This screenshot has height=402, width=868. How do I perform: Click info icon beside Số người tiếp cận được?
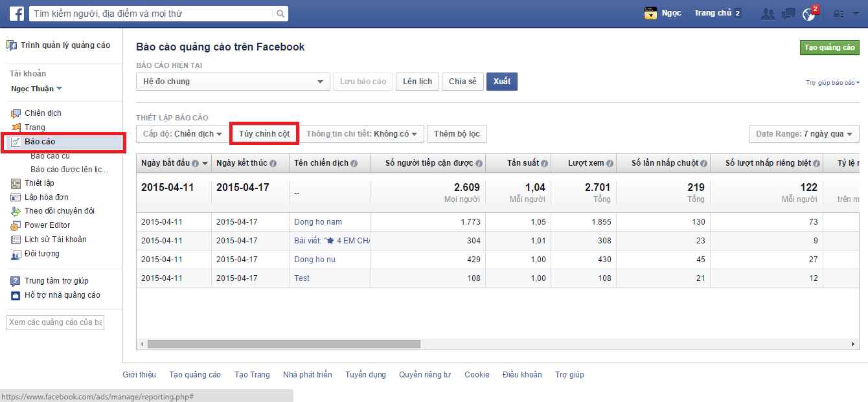pyautogui.click(x=479, y=164)
